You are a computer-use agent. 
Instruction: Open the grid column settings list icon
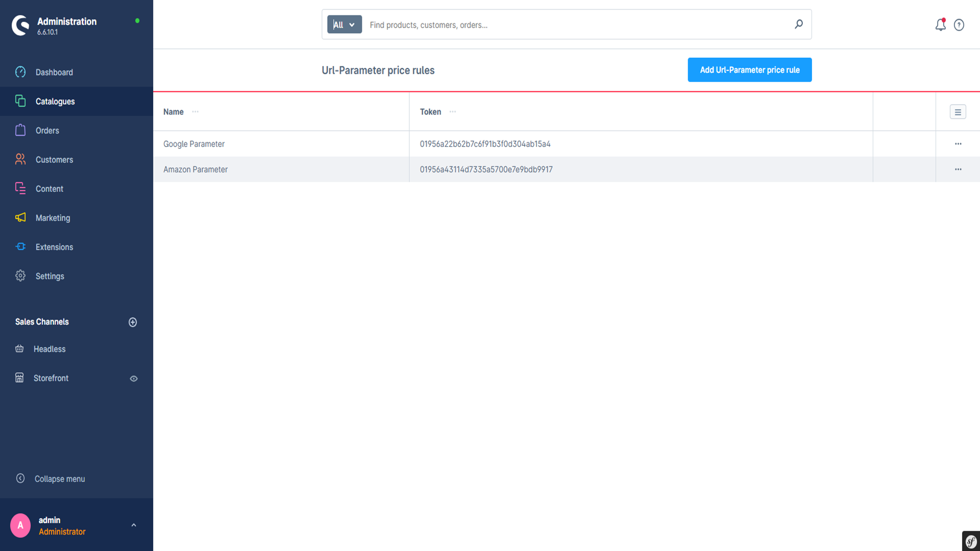[958, 112]
